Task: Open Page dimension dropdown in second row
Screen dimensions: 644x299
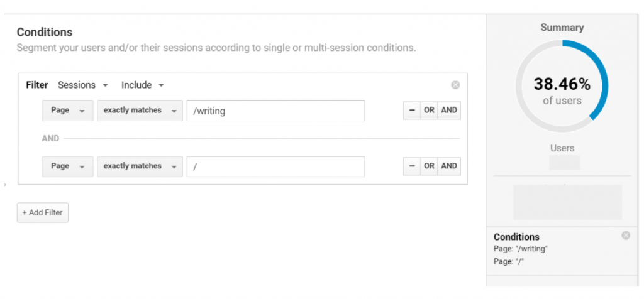Action: 67,166
